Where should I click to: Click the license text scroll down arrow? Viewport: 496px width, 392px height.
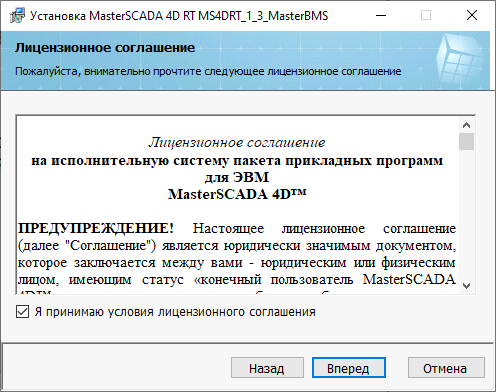pos(466,286)
